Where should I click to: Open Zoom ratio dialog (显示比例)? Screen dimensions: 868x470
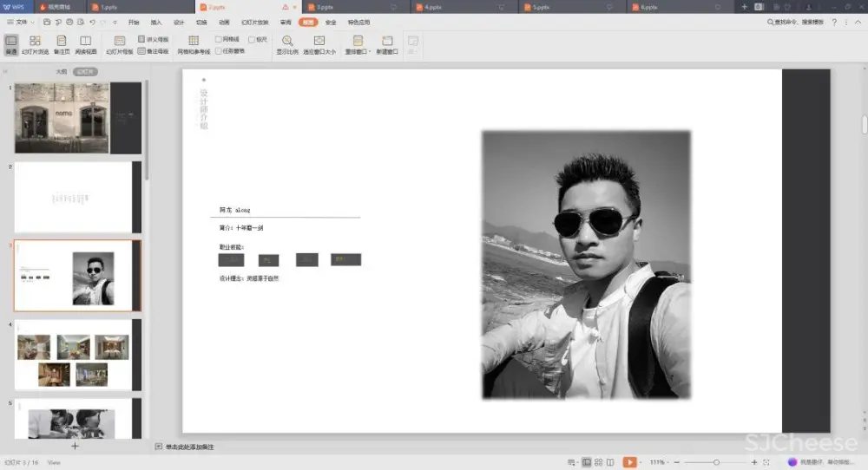point(286,44)
